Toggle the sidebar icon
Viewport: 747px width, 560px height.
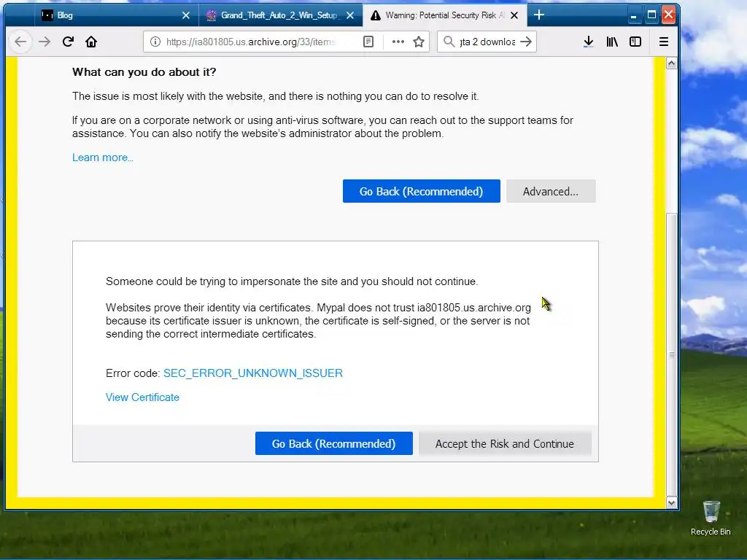[x=635, y=42]
